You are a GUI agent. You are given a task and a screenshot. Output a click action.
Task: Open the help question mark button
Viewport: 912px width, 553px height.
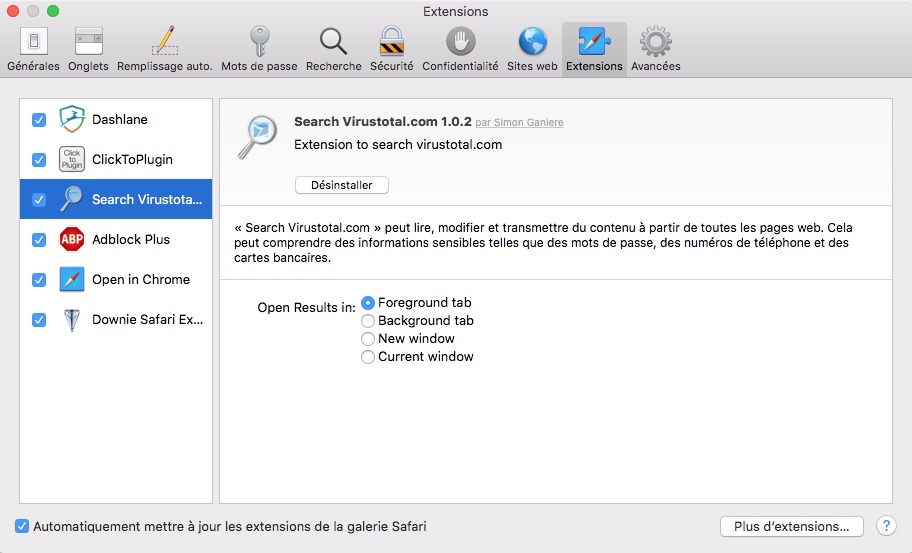pyautogui.click(x=886, y=526)
